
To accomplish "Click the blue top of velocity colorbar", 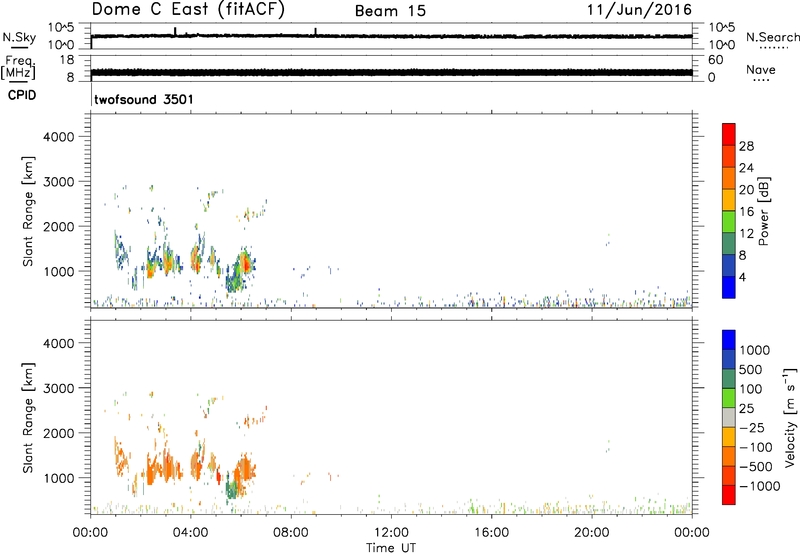I will pos(729,340).
